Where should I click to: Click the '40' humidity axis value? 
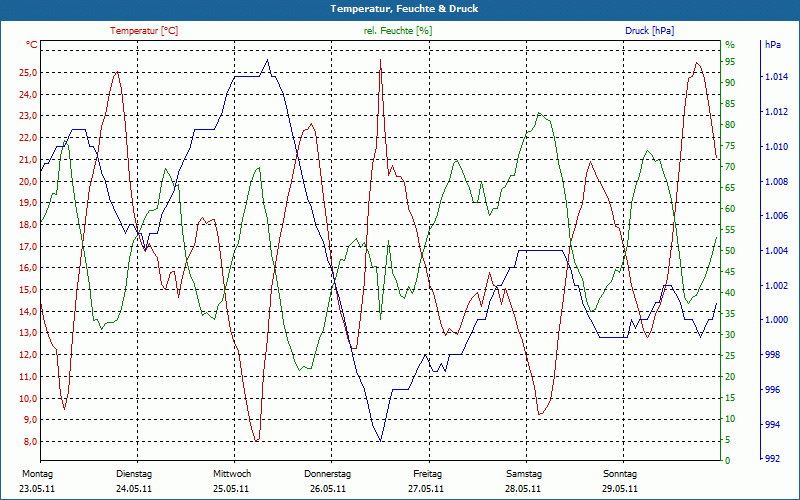730,293
